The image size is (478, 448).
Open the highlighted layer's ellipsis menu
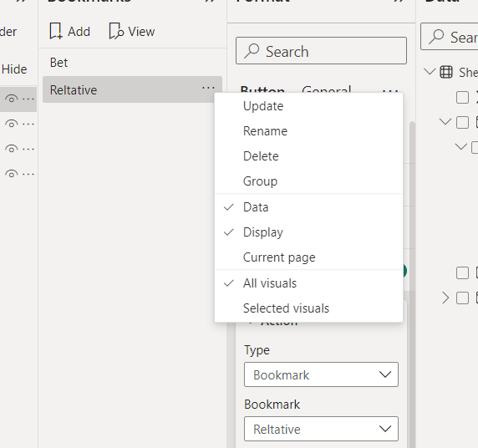click(x=28, y=99)
